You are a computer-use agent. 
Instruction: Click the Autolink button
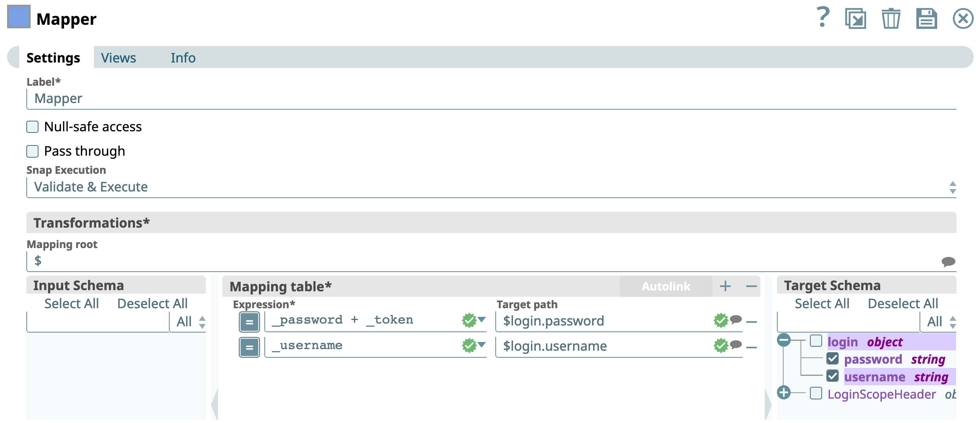click(666, 286)
